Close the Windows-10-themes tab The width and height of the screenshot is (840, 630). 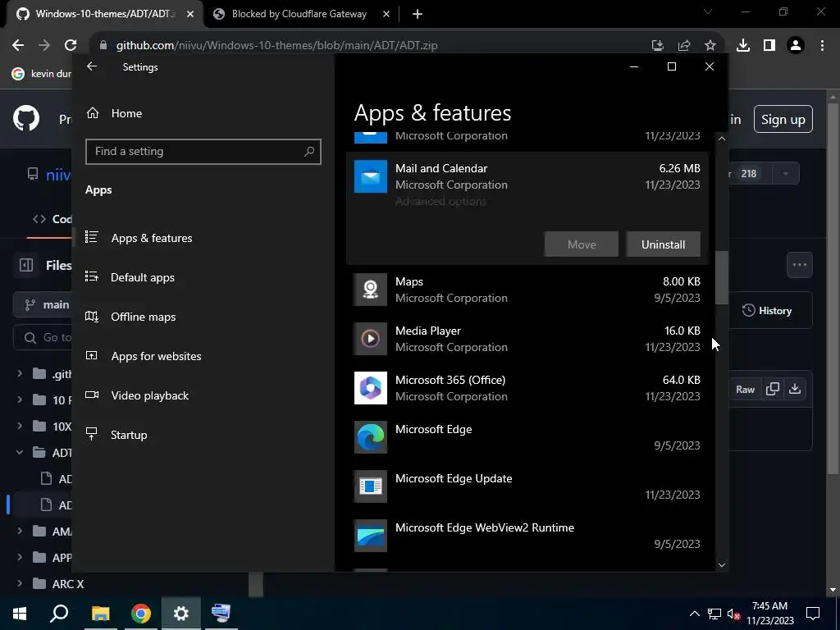pyautogui.click(x=190, y=14)
